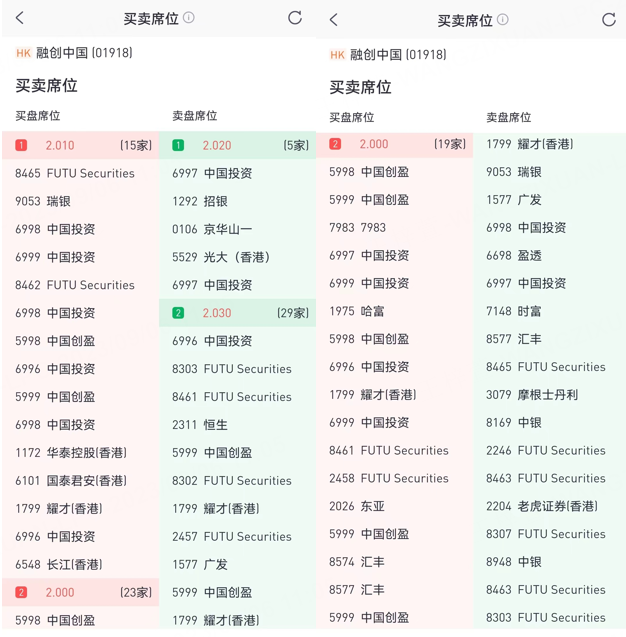
Task: Select left screen bid row 8465 FUTU Securities
Action: [80, 173]
